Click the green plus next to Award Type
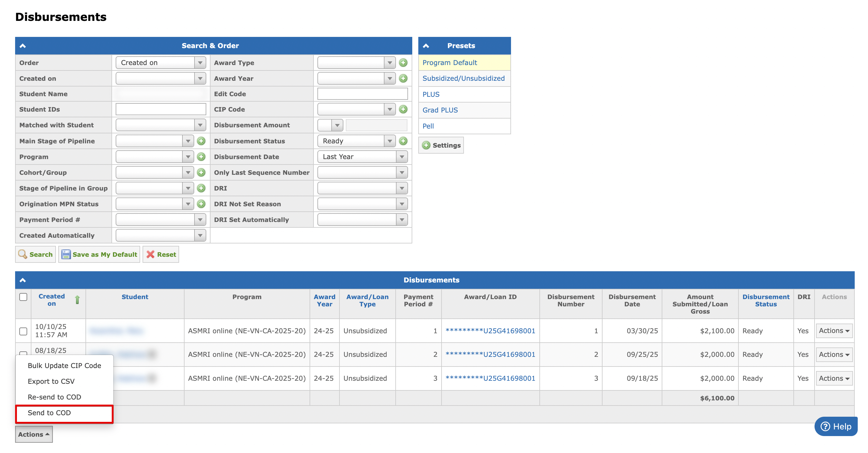Viewport: 868px width, 453px height. (403, 63)
